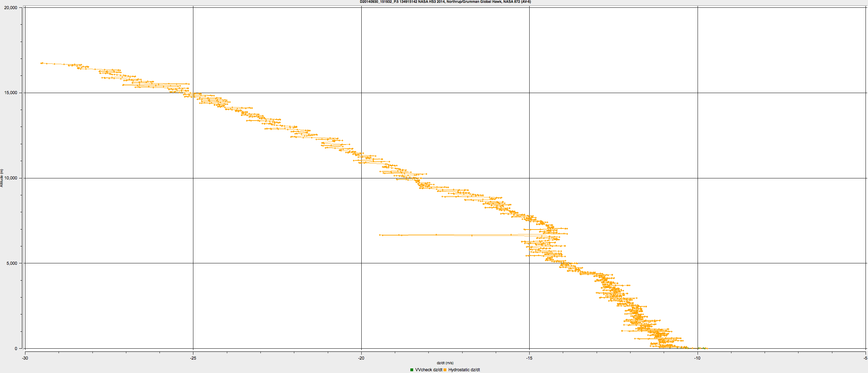The height and width of the screenshot is (373, 868).
Task: Click the 'VVcheck dz/dt' legend label
Action: pos(429,370)
